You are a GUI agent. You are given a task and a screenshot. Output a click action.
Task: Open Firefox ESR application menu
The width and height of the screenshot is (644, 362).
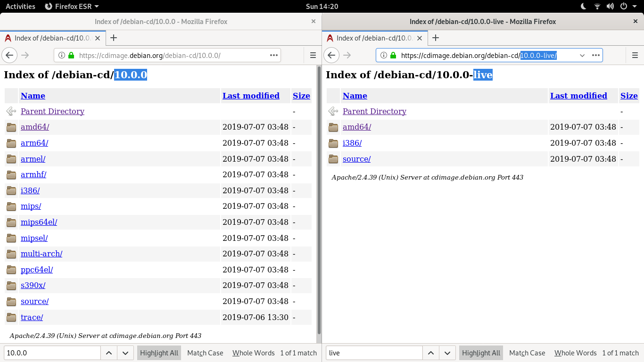(72, 6)
